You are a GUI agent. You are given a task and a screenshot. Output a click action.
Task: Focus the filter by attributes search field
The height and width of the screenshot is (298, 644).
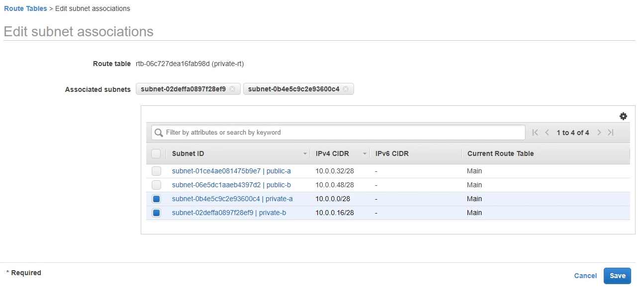tap(343, 133)
